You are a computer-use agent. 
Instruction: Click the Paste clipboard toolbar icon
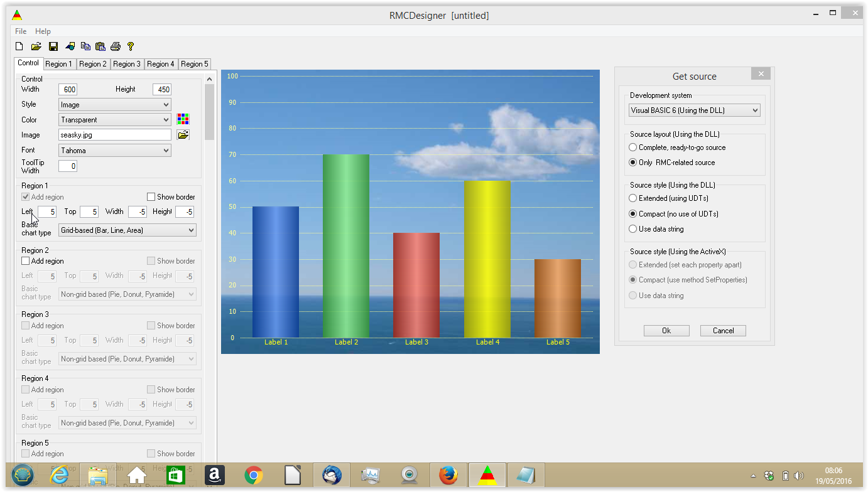tap(100, 46)
